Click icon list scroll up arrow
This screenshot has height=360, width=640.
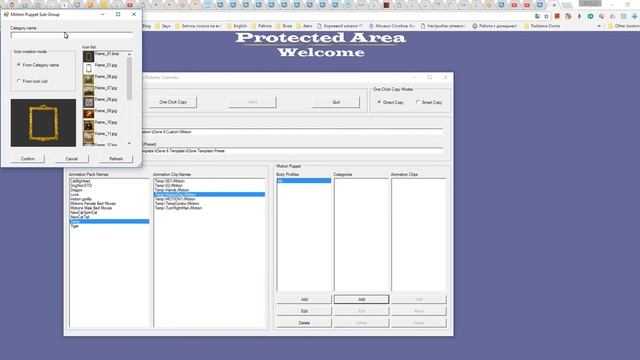(x=129, y=54)
